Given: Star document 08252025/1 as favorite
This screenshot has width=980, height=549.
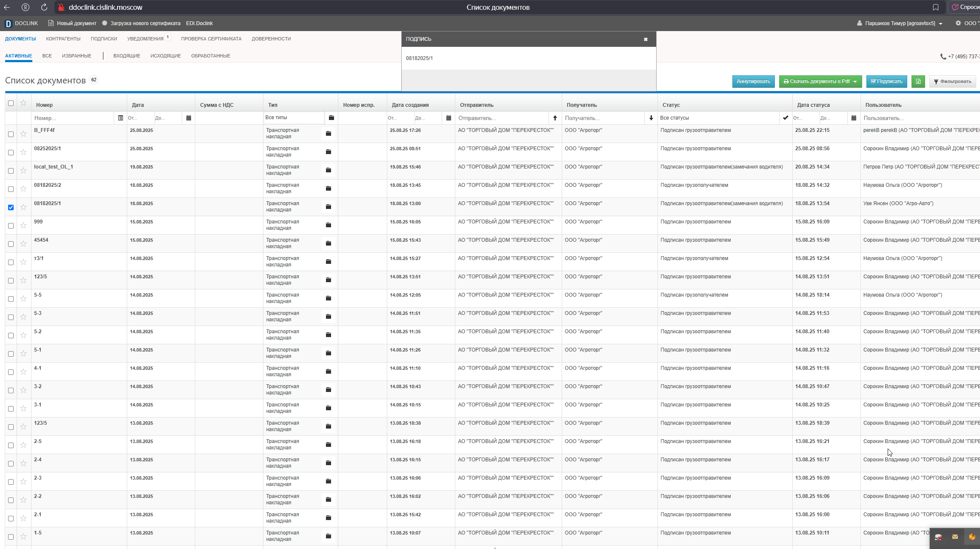Looking at the screenshot, I should coord(23,152).
